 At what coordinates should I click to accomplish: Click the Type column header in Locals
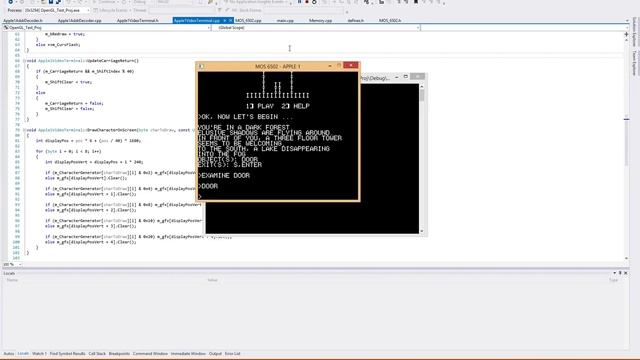[613, 280]
